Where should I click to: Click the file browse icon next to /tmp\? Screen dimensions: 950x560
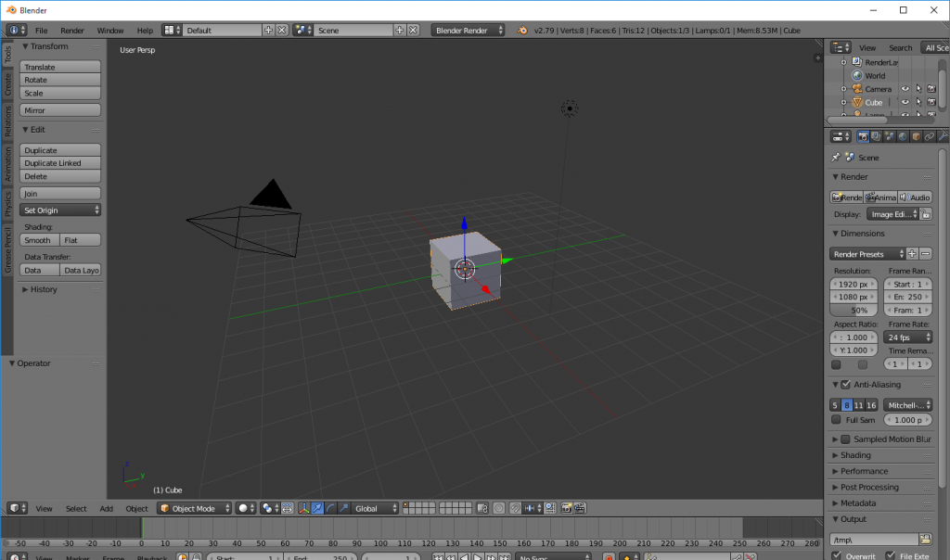(925, 539)
